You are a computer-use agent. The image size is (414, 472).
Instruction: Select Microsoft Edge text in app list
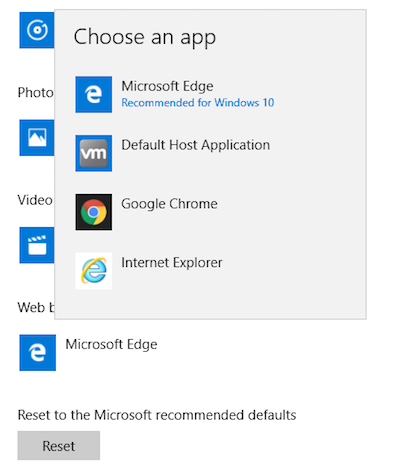click(x=167, y=86)
